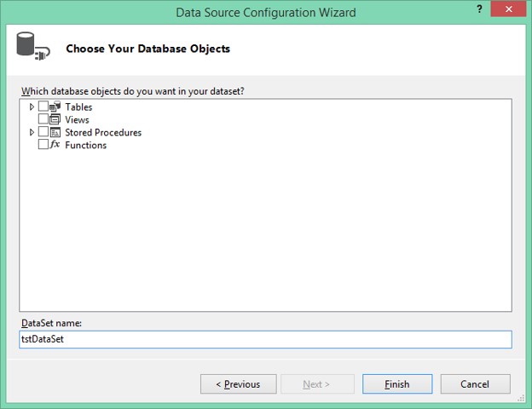Focus the DataSet name field

(265, 339)
